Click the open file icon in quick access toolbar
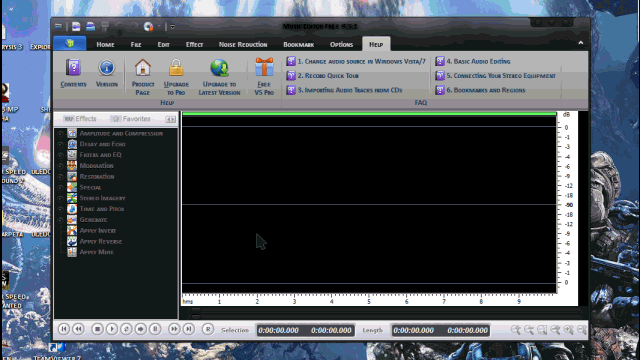The height and width of the screenshot is (360, 640). coord(90,27)
